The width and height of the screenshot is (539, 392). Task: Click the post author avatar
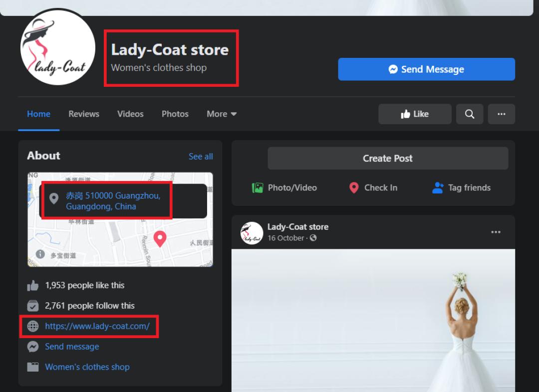pyautogui.click(x=252, y=233)
